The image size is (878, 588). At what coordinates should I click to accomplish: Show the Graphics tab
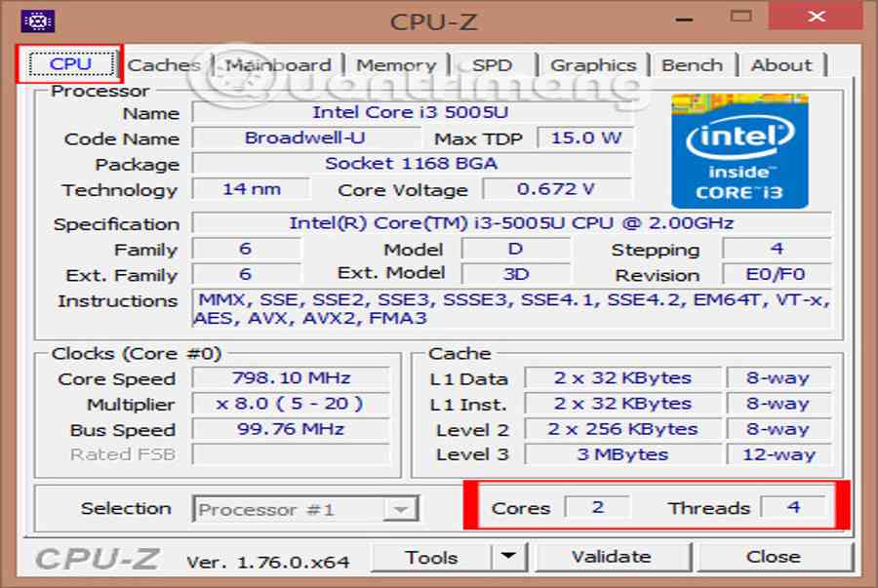(593, 65)
